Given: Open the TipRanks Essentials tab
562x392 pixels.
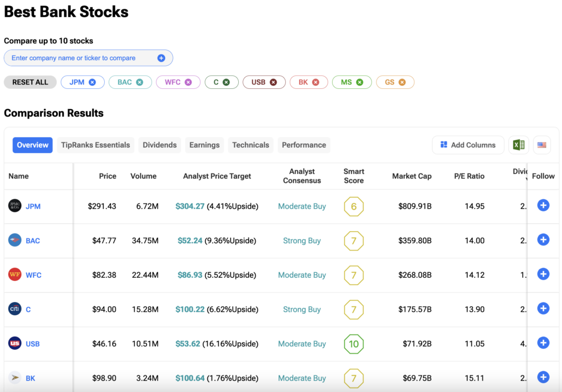Looking at the screenshot, I should coord(95,145).
